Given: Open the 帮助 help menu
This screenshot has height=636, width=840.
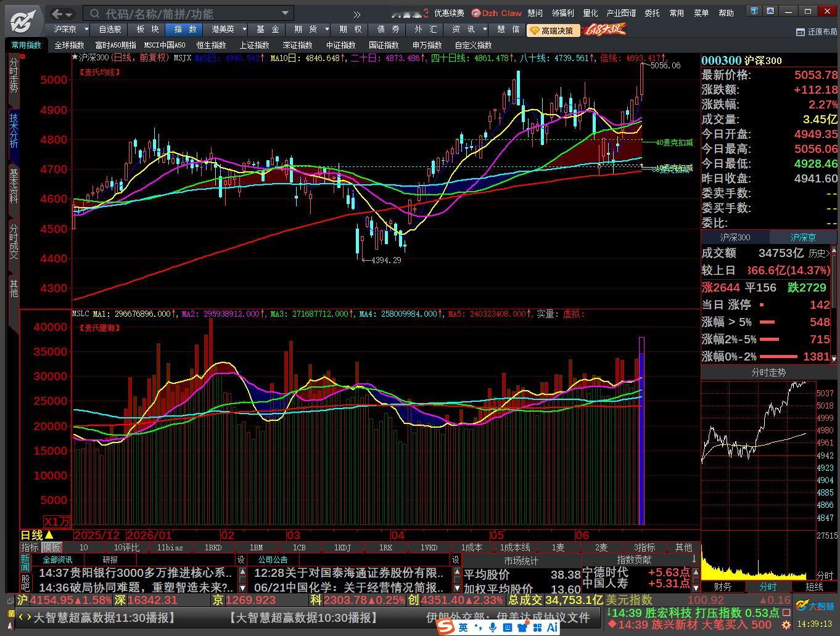Looking at the screenshot, I should (727, 13).
